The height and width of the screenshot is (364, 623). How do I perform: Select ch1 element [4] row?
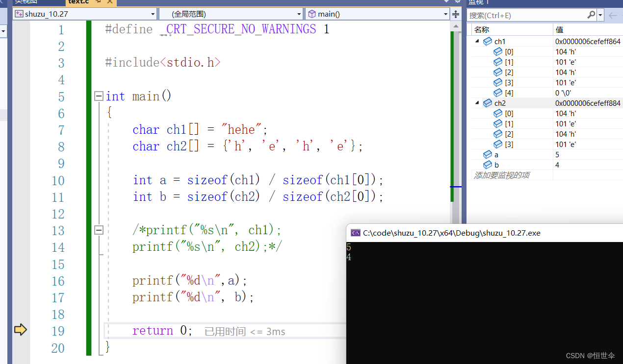[547, 93]
